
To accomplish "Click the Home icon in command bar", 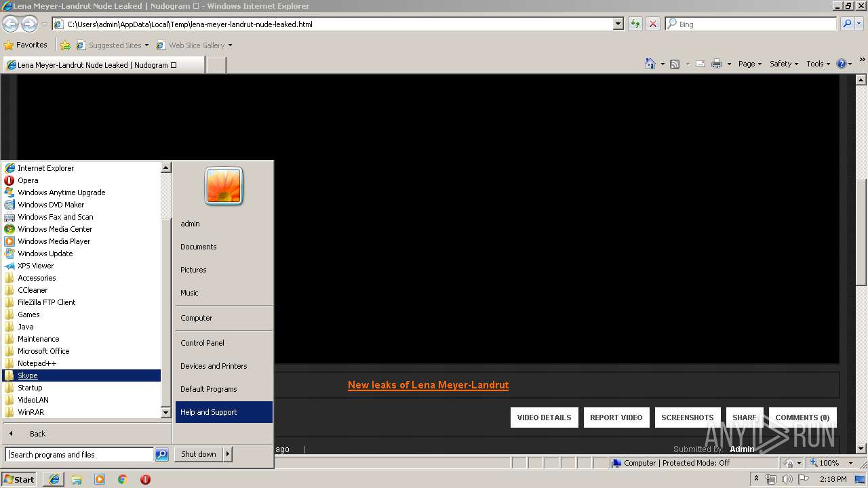I will coord(650,64).
